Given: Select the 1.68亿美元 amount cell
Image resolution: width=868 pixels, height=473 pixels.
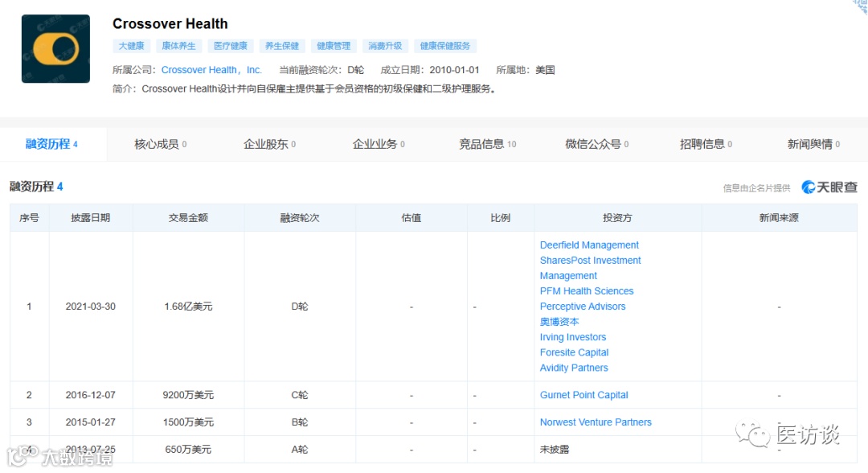Looking at the screenshot, I should coord(188,306).
